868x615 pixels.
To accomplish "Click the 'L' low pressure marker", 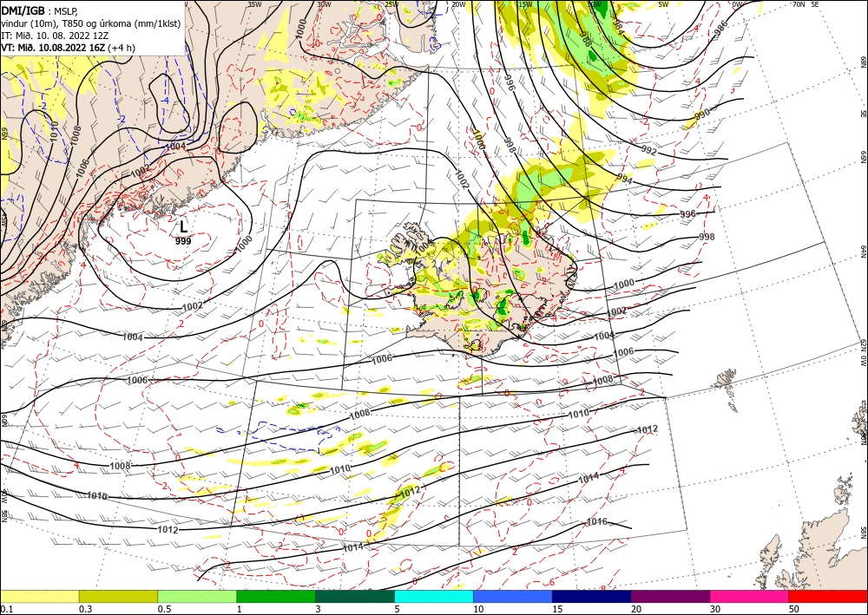I will coord(183,226).
